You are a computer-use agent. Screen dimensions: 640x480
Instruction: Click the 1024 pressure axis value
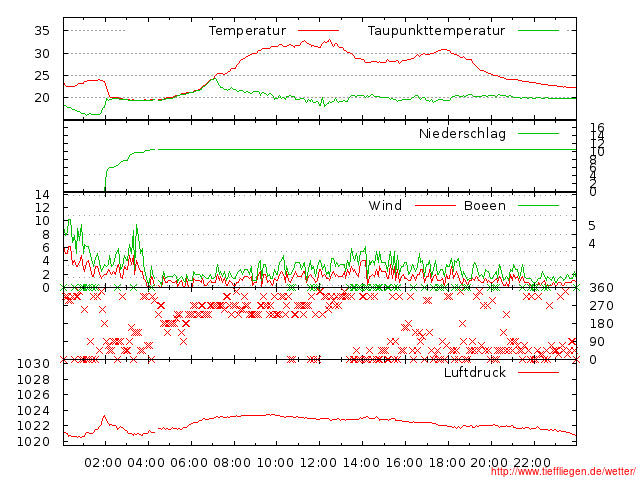point(33,411)
